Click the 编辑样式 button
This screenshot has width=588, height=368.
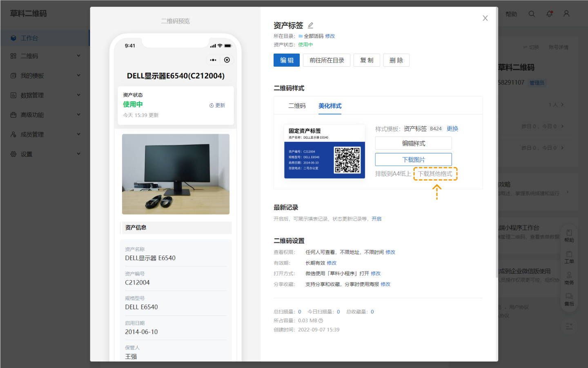pos(413,143)
